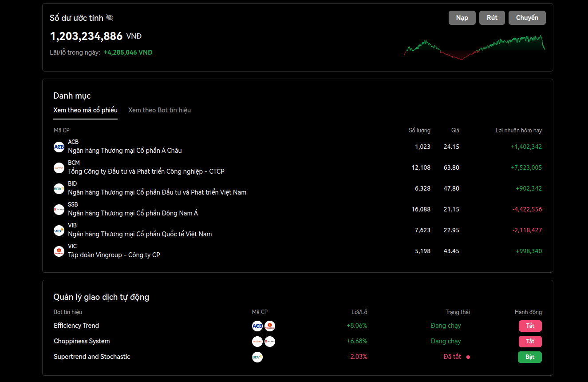Click BCM icon in Choppiness System row

[x=257, y=342]
